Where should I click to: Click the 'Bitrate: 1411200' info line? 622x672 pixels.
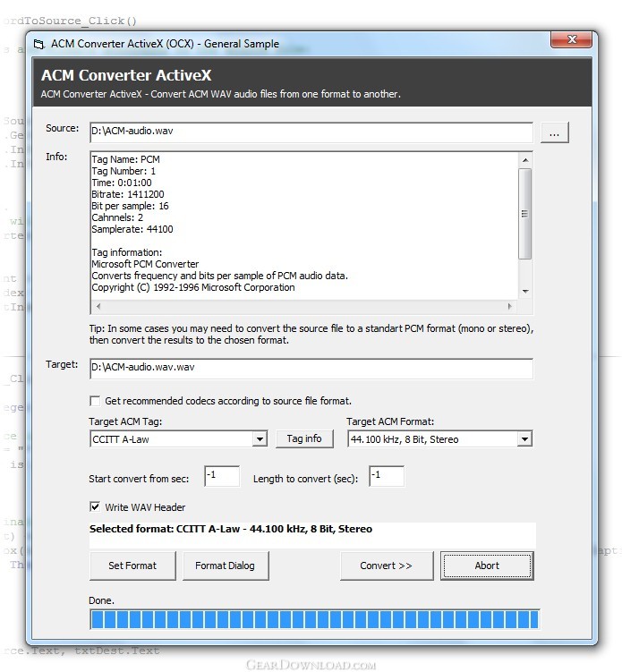pyautogui.click(x=128, y=194)
